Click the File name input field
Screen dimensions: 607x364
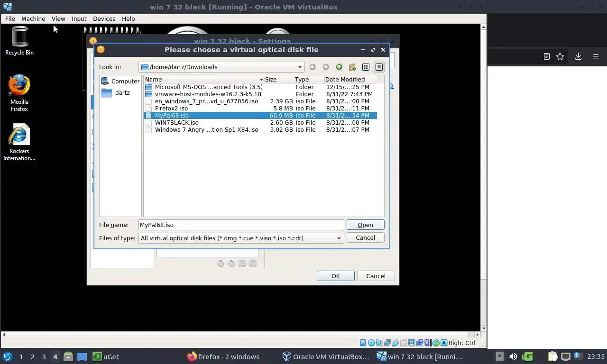(x=241, y=225)
